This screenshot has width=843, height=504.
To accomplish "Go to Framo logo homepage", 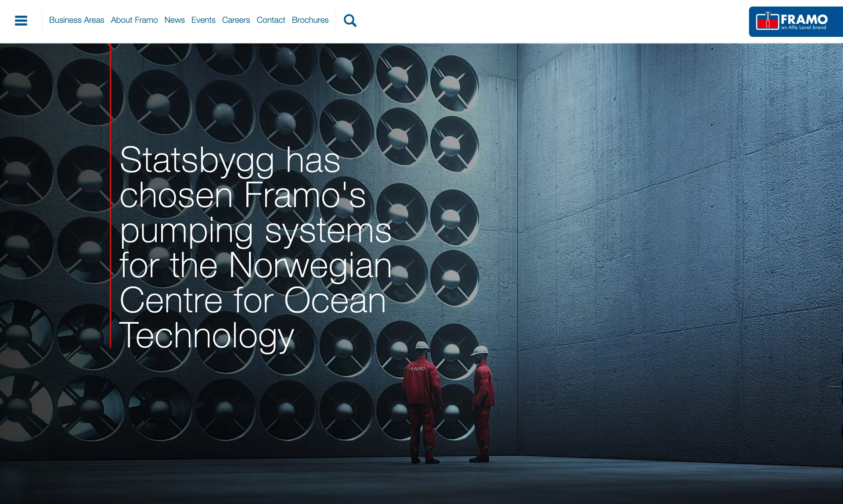I will (796, 21).
